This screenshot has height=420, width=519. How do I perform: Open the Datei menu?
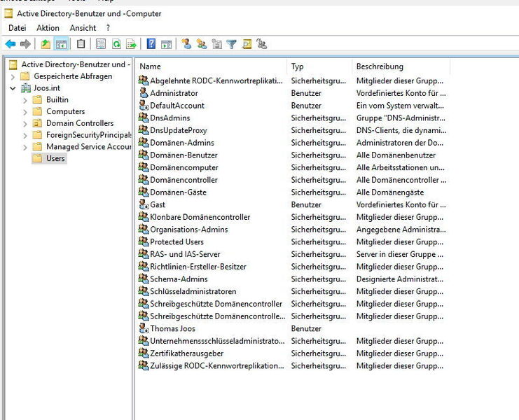pos(18,28)
